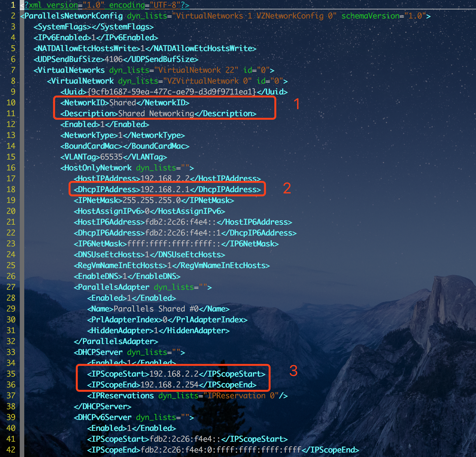Image resolution: width=476 pixels, height=457 pixels.
Task: Click the DHCPv6Server opening tag
Action: [x=134, y=417]
